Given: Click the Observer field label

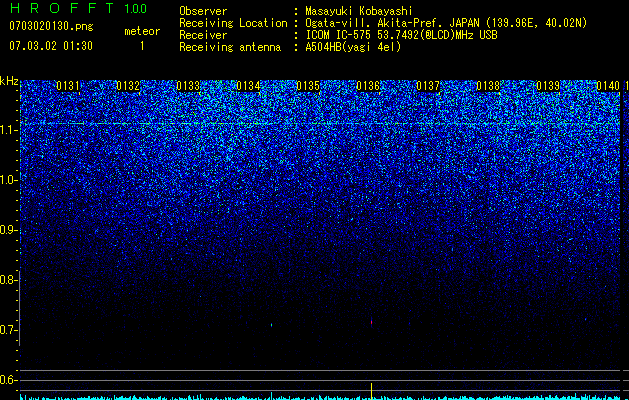Looking at the screenshot, I should click(x=203, y=11).
